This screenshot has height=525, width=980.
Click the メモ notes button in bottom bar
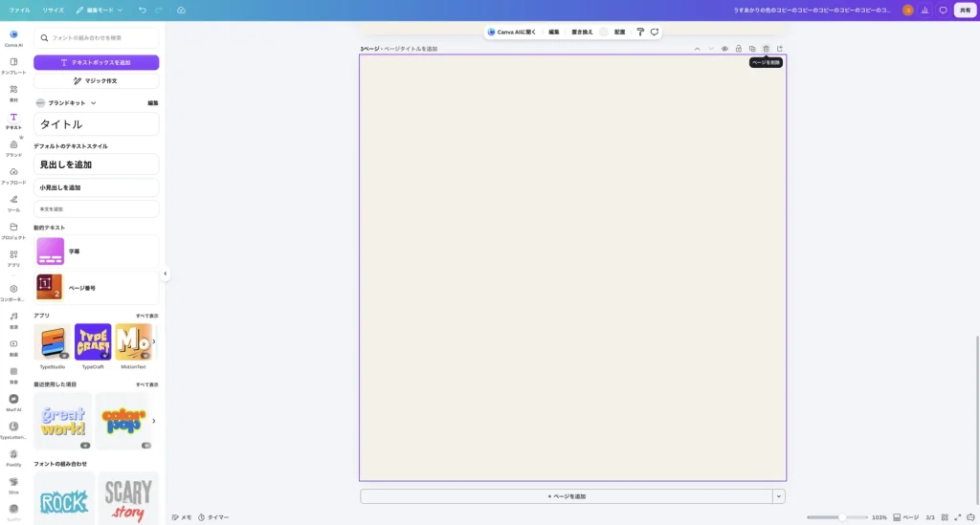click(182, 517)
